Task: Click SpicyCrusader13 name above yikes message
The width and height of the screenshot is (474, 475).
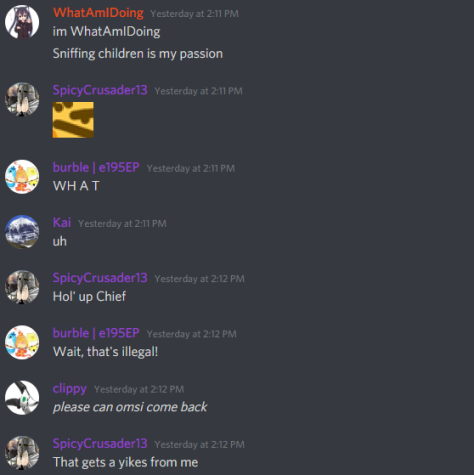Action: click(100, 444)
